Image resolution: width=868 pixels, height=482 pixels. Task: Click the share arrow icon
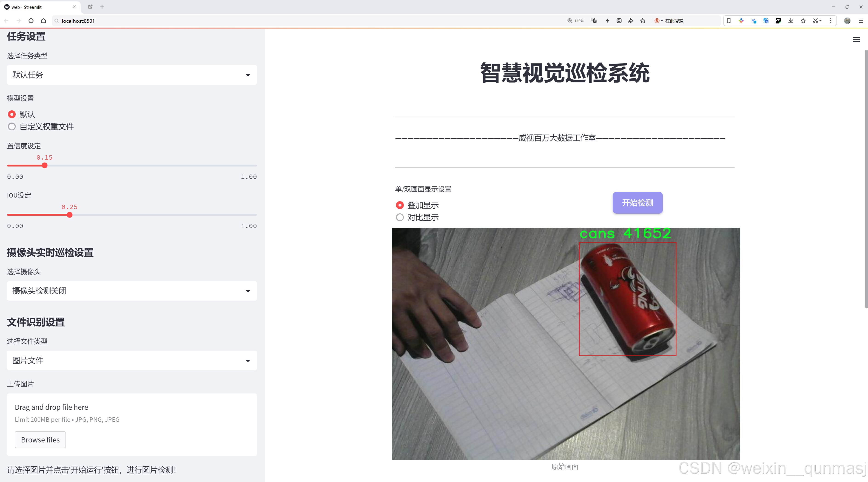630,20
